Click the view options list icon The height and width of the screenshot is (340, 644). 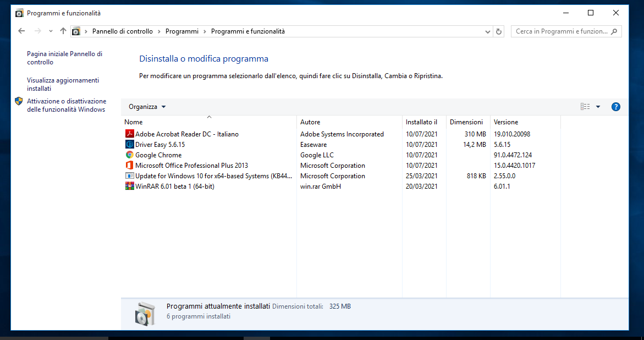pyautogui.click(x=585, y=107)
